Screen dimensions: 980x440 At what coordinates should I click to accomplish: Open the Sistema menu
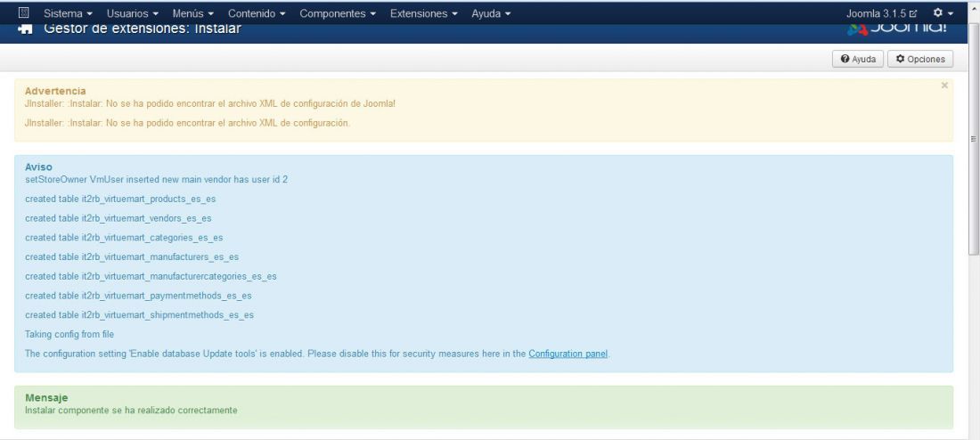pyautogui.click(x=68, y=13)
